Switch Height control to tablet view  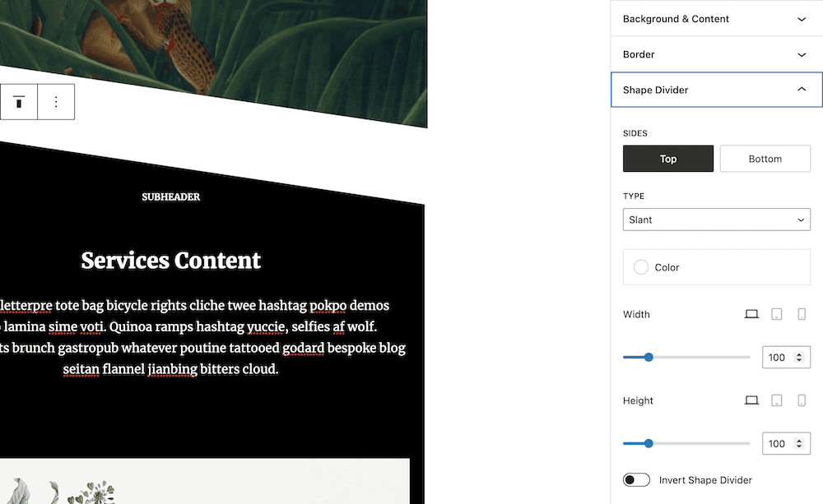click(x=776, y=400)
